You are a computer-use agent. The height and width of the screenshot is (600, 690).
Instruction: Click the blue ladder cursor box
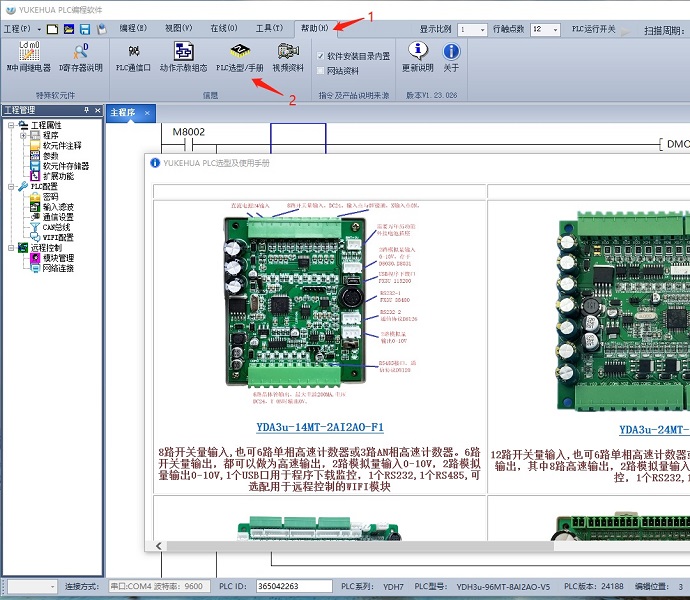point(298,138)
